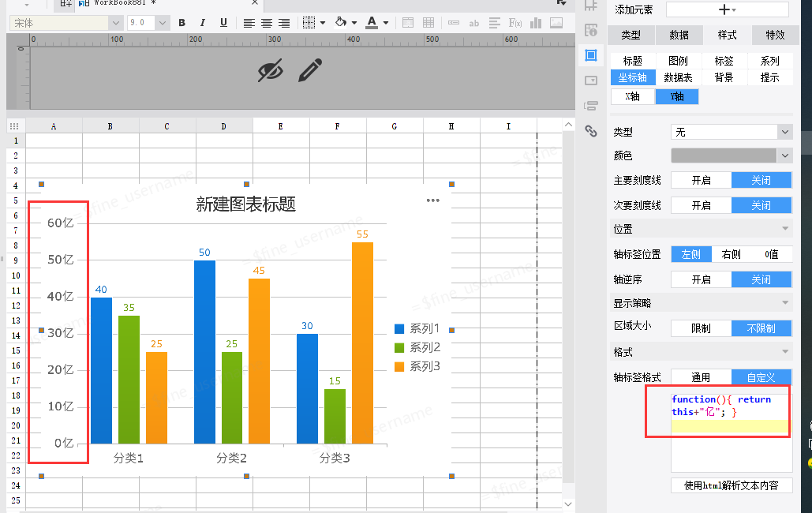Toggle italic formatting in toolbar
The height and width of the screenshot is (513, 812).
pyautogui.click(x=203, y=23)
